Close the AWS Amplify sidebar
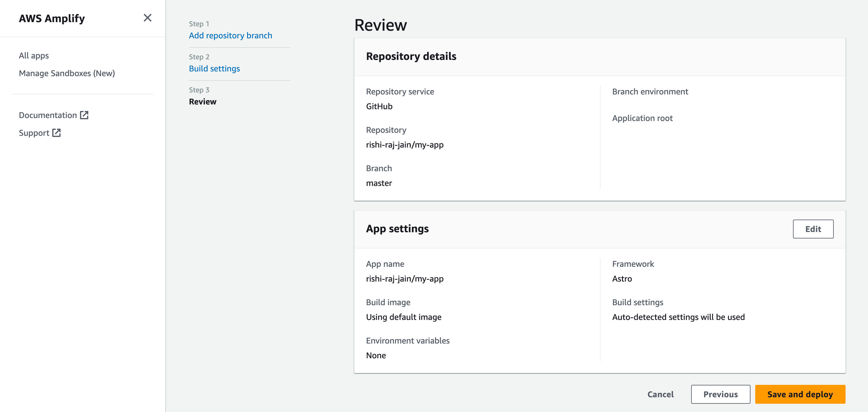Image resolution: width=868 pixels, height=412 pixels. [147, 18]
